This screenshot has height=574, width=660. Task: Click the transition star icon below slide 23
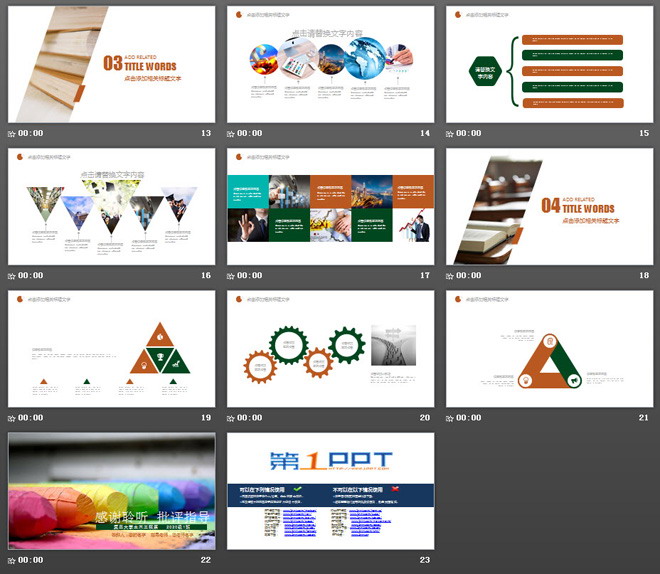click(x=232, y=560)
